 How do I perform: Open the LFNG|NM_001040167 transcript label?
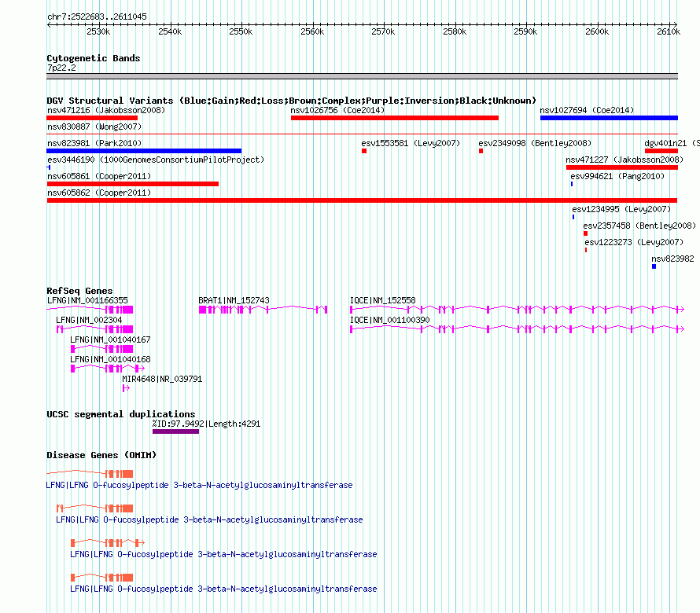(x=110, y=340)
